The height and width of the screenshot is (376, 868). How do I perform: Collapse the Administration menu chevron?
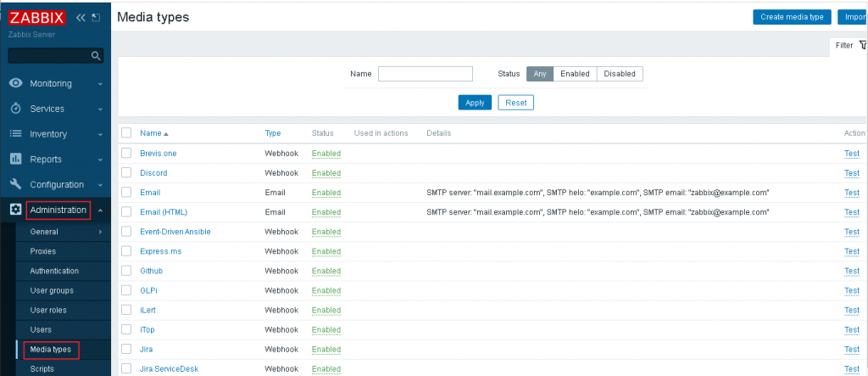(x=100, y=210)
